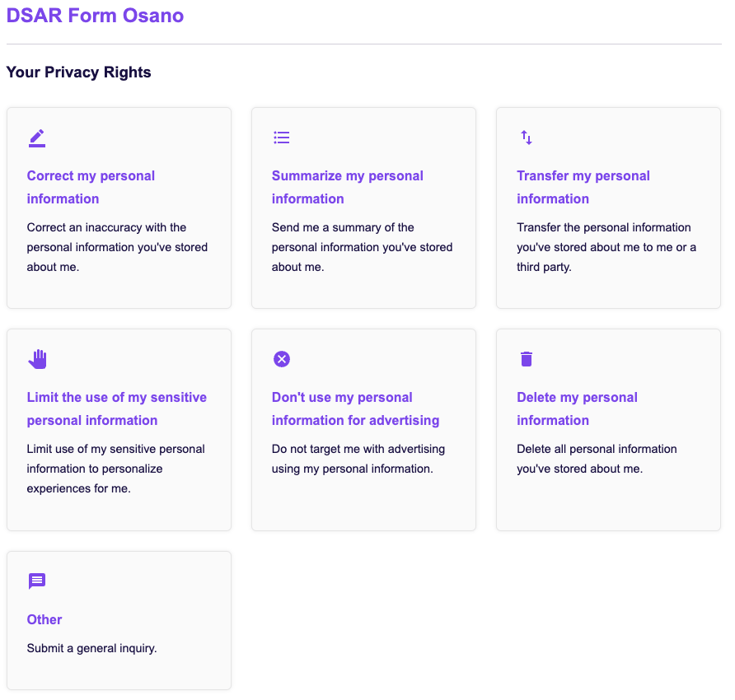The height and width of the screenshot is (700, 735).
Task: Click the chat bubble Other icon
Action: tap(37, 581)
